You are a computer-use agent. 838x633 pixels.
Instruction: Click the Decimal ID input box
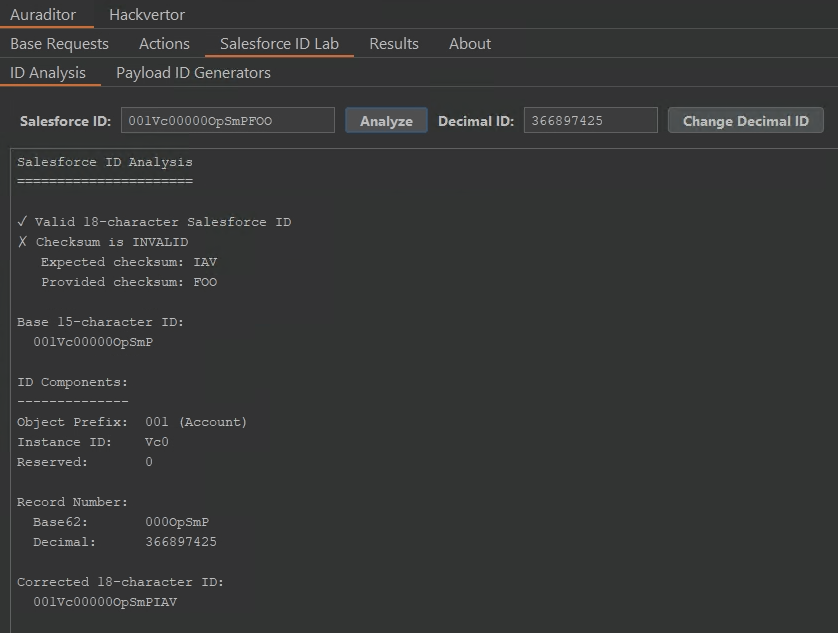pos(590,119)
